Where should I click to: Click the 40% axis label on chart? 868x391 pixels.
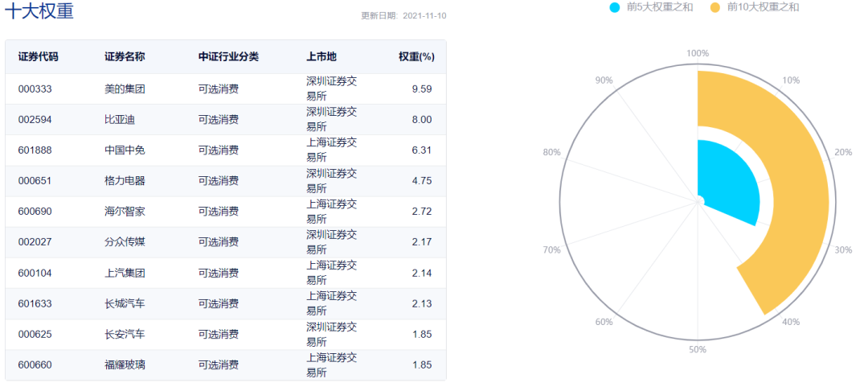click(791, 322)
